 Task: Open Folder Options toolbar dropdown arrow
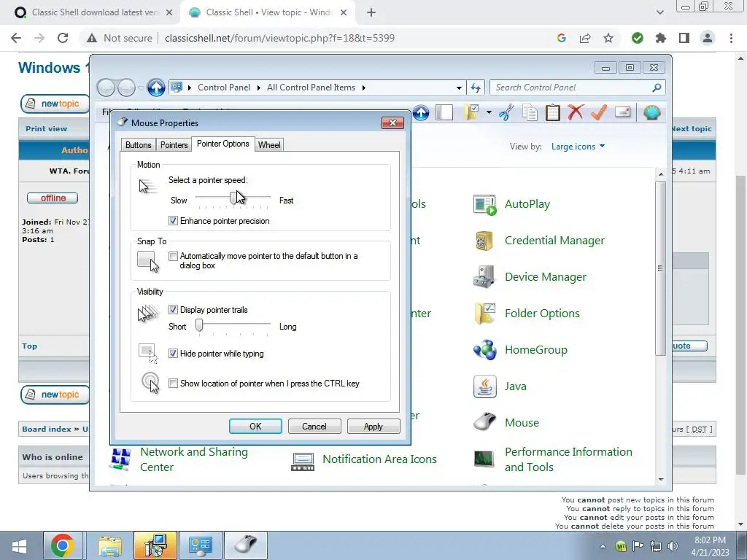489,113
